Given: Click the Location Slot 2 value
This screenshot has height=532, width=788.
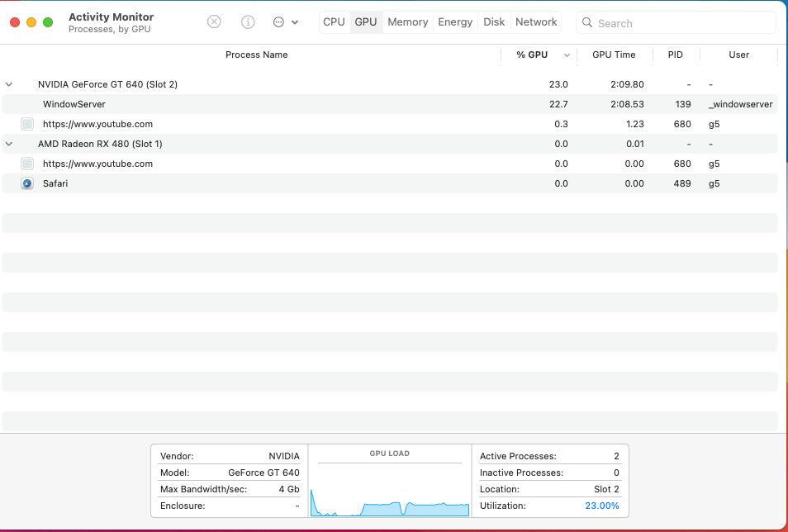Looking at the screenshot, I should pos(606,489).
